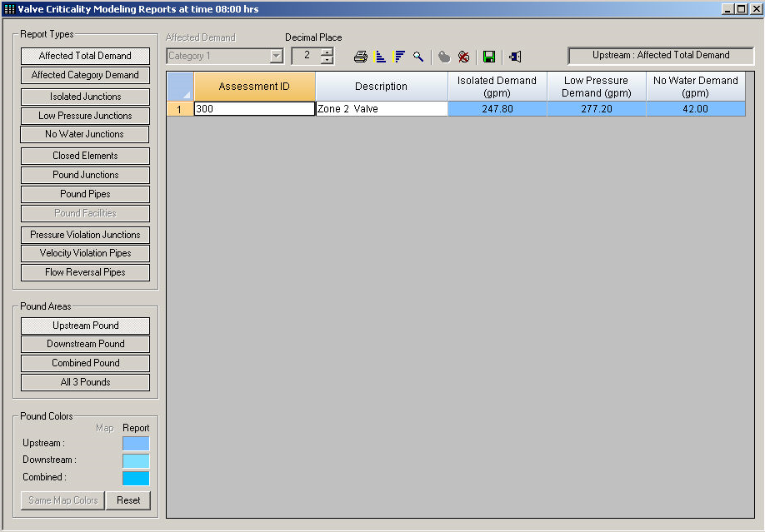Viewport: 765px width, 532px height.
Task: Click the Low Pressure Demand (gpm) header
Action: coord(597,87)
